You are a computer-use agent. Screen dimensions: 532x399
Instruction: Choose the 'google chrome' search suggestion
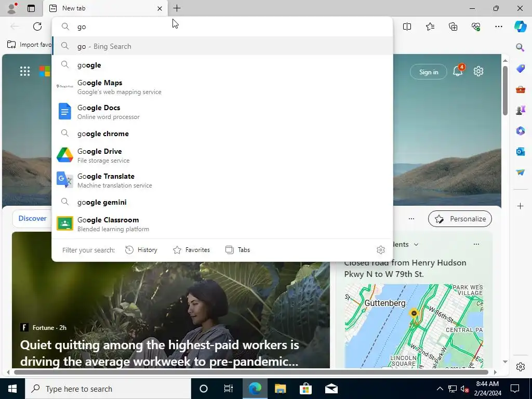[x=222, y=134]
